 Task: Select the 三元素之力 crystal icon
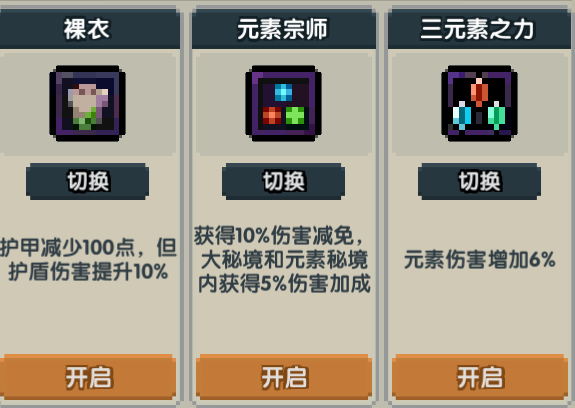(x=479, y=103)
